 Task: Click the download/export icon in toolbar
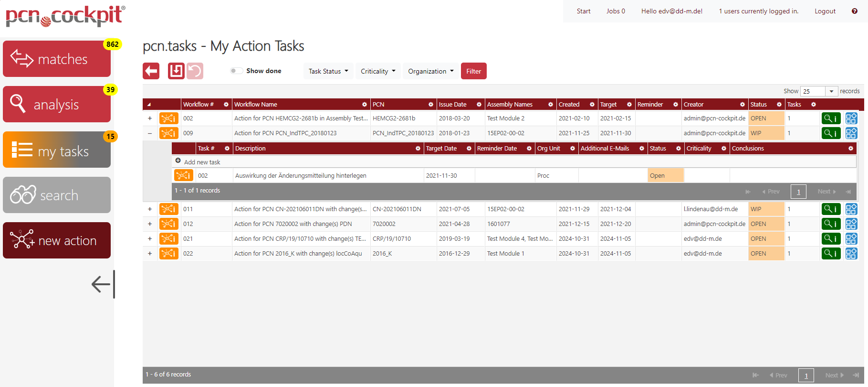point(176,71)
